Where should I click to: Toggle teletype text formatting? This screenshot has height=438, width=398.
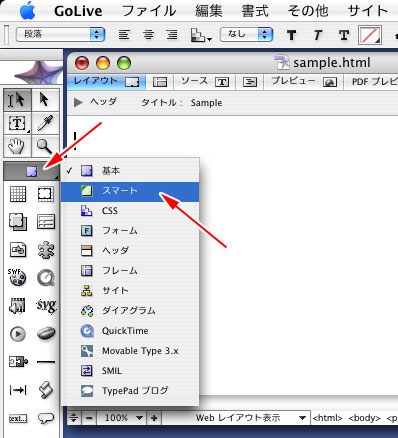(x=344, y=35)
